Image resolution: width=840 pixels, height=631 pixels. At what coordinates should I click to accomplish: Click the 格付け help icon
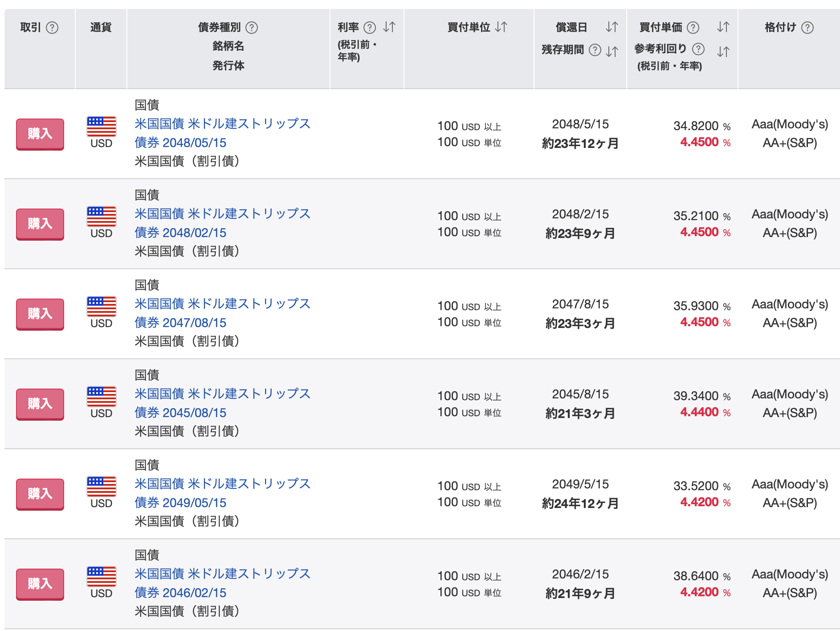(807, 28)
